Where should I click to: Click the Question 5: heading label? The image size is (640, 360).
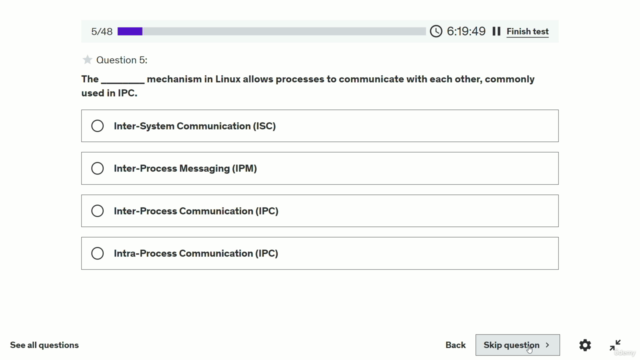click(x=122, y=60)
